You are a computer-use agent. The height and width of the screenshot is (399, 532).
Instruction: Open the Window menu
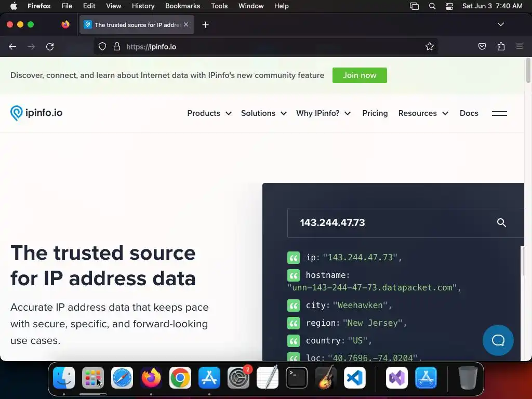coord(251,6)
